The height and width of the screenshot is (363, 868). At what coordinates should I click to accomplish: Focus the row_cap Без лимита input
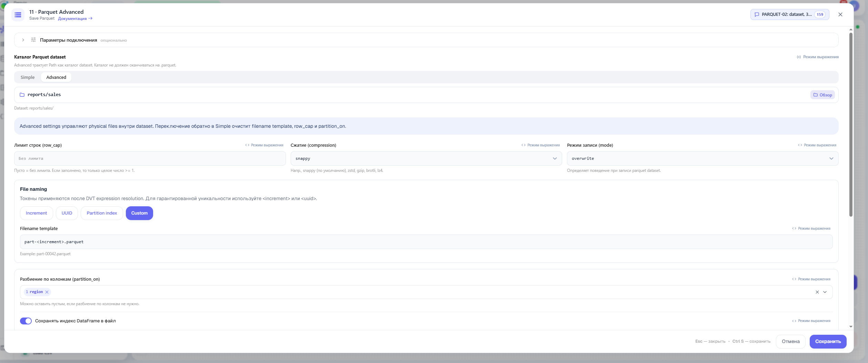tap(150, 158)
